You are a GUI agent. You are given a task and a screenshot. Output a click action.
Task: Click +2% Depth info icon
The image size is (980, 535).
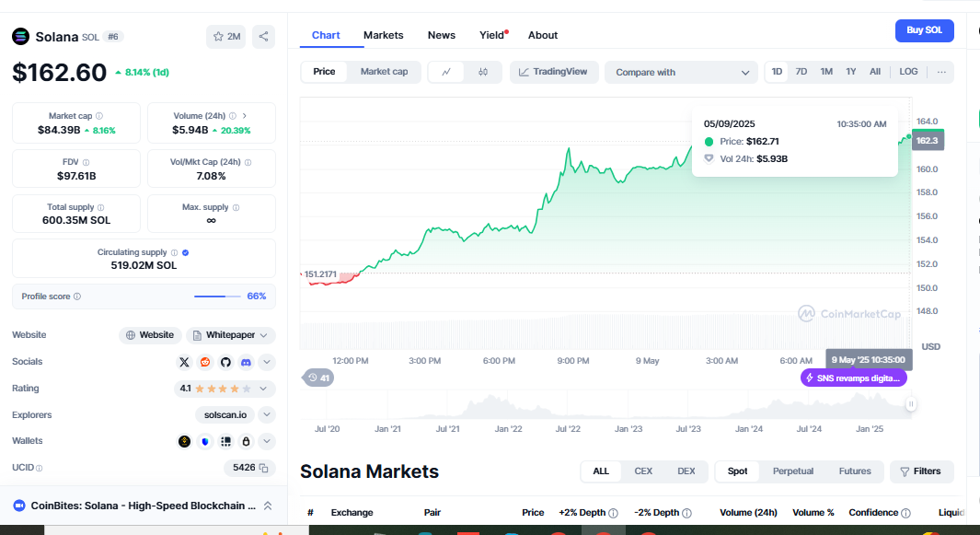[613, 513]
